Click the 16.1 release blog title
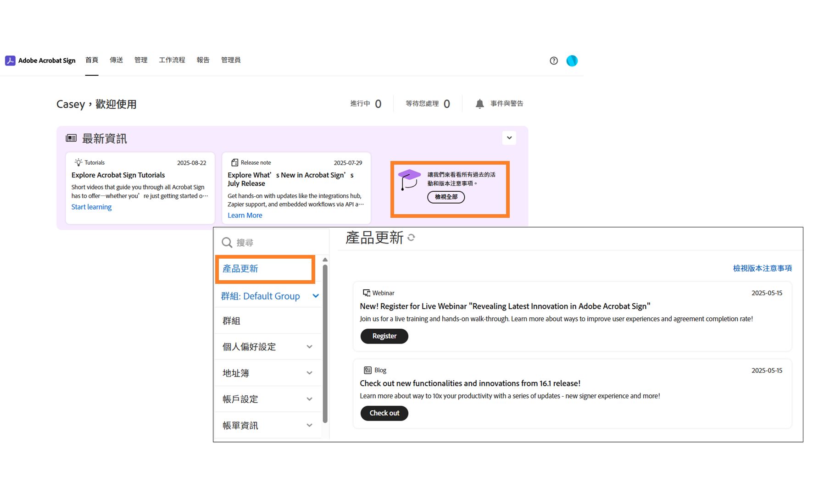This screenshot has width=813, height=504. click(x=470, y=383)
